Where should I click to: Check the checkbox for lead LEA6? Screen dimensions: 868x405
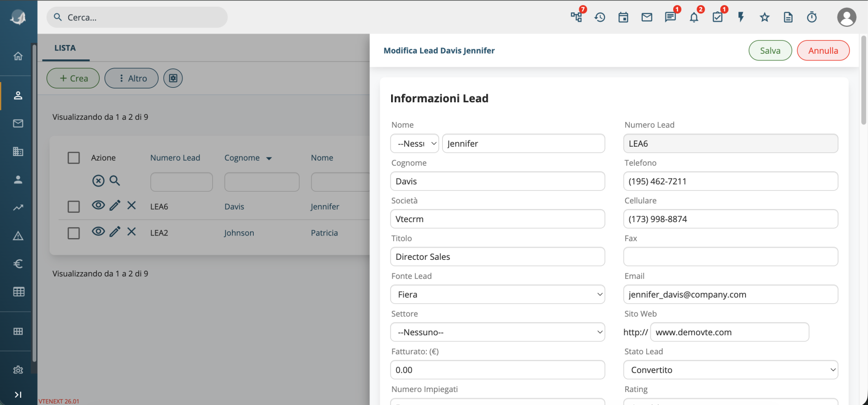point(74,207)
